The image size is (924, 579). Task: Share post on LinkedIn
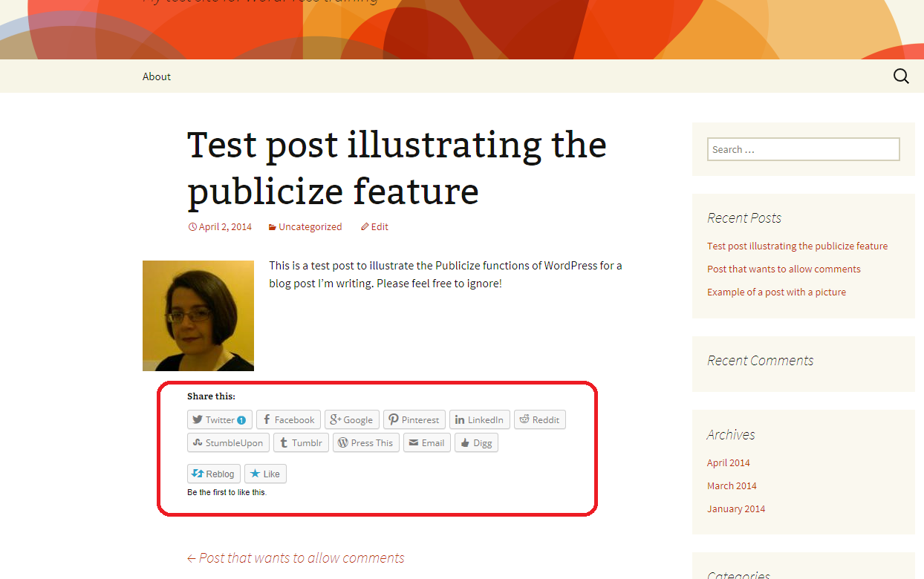tap(479, 419)
